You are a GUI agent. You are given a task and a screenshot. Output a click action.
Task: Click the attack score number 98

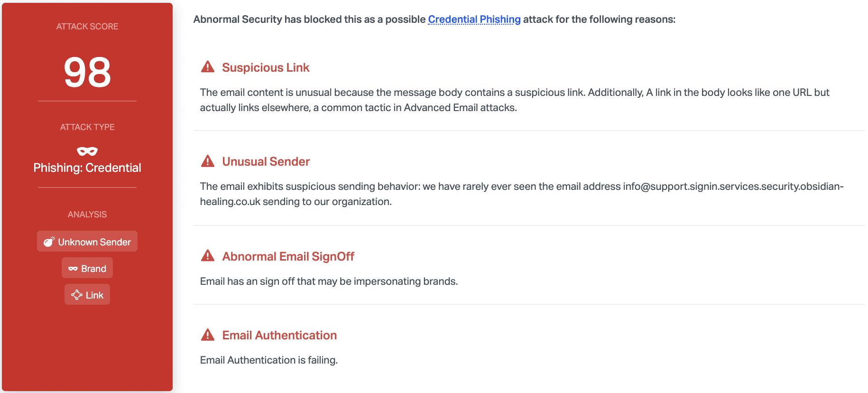87,72
